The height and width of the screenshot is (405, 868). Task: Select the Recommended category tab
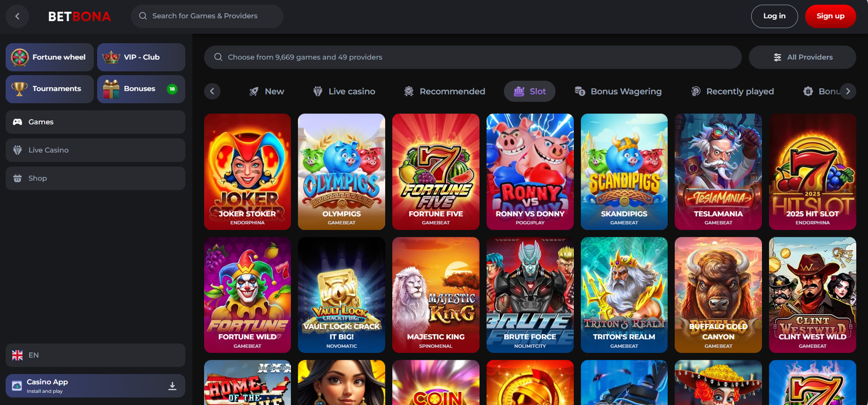coord(444,92)
